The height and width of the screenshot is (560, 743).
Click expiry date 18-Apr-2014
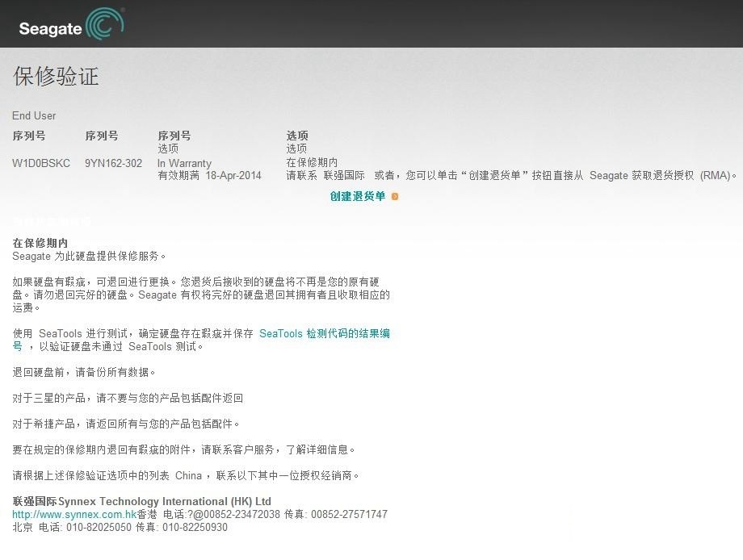(x=233, y=176)
